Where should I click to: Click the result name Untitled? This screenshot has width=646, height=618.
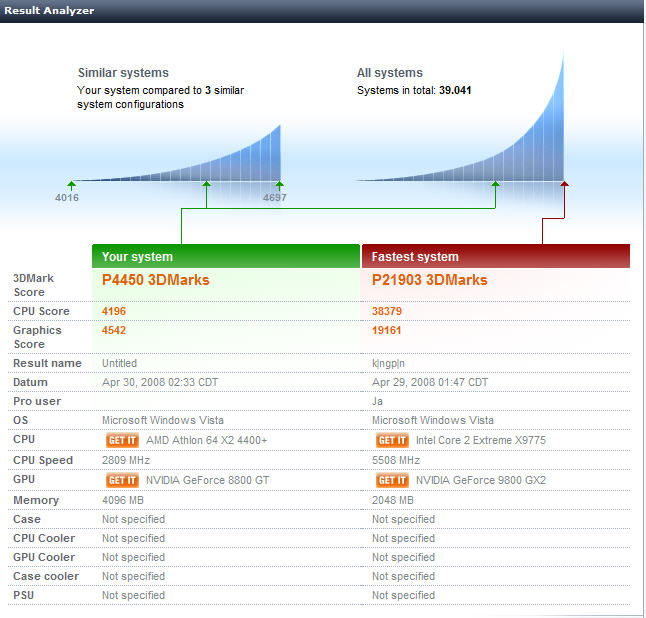tap(119, 363)
